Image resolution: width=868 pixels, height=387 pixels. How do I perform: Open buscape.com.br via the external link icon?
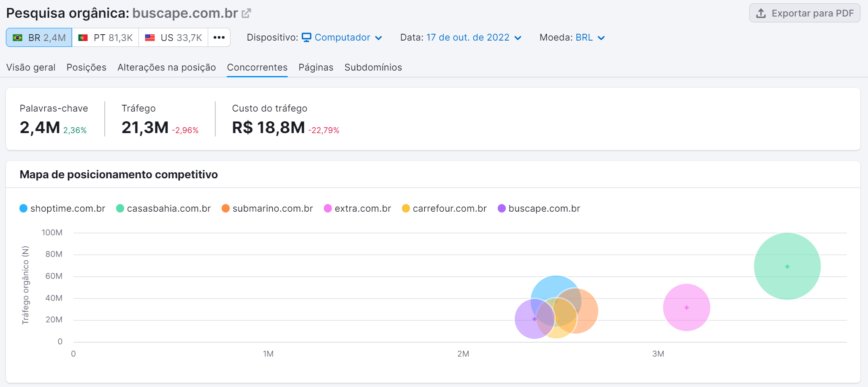(x=246, y=13)
